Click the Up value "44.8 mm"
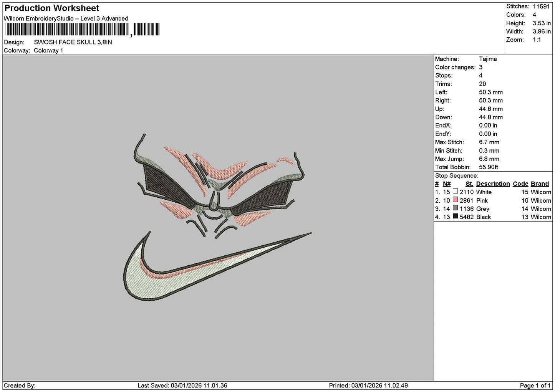 [491, 109]
